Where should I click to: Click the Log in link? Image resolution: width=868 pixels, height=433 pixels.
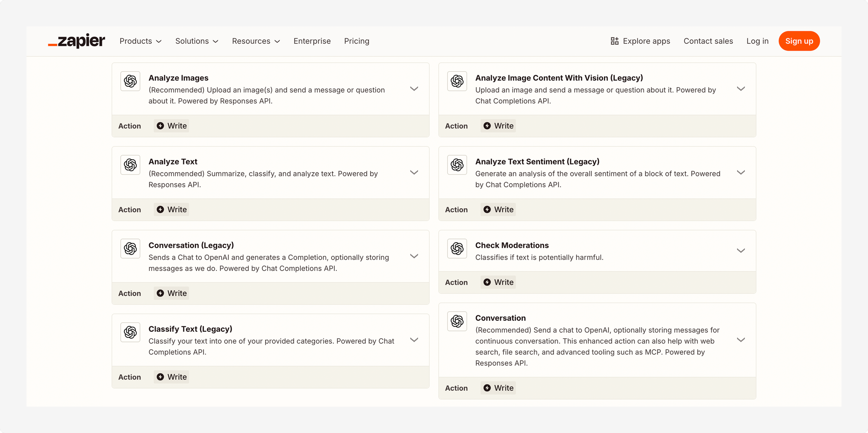pyautogui.click(x=757, y=41)
